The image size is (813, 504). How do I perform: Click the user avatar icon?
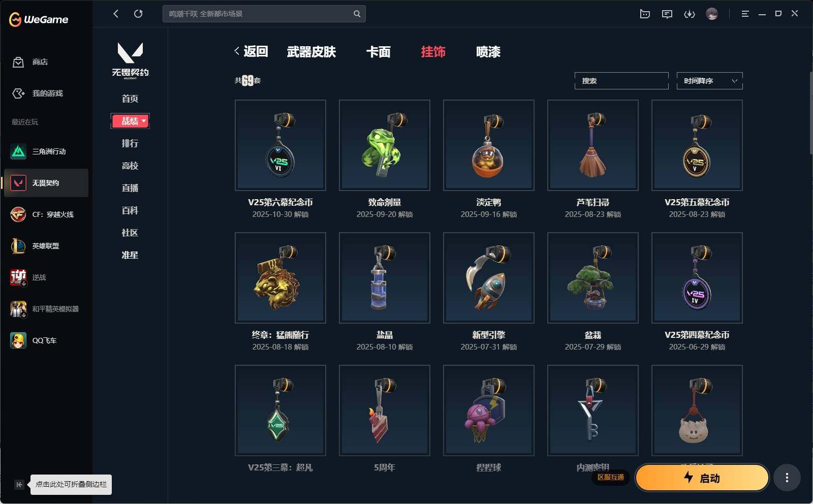712,14
